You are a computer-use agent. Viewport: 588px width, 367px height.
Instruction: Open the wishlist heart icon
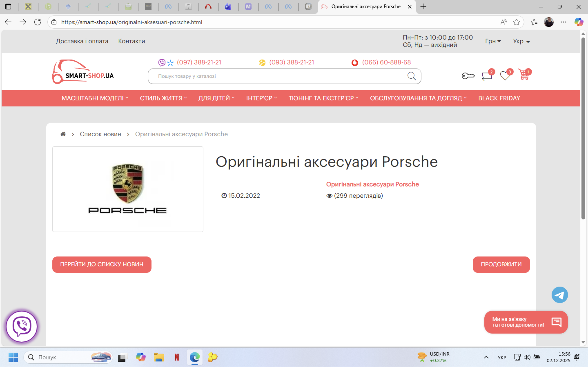pyautogui.click(x=505, y=76)
